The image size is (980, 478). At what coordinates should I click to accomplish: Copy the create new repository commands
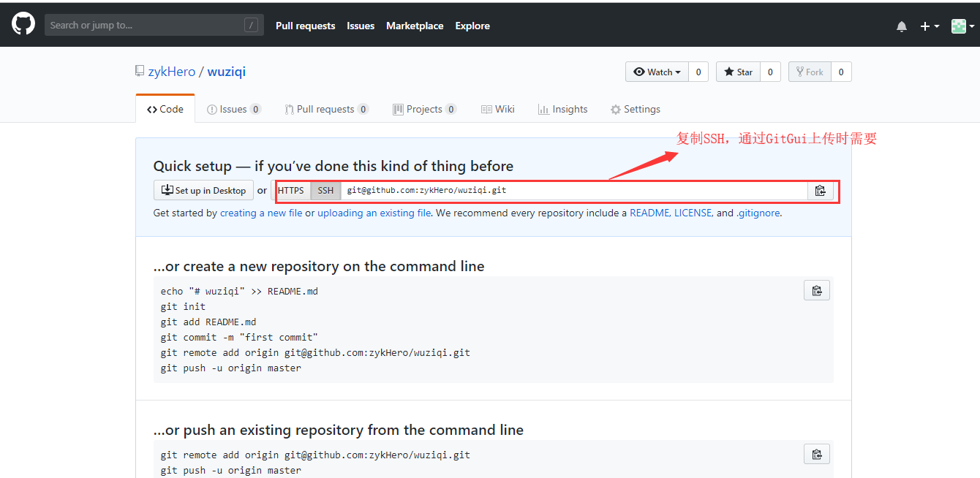(x=817, y=290)
